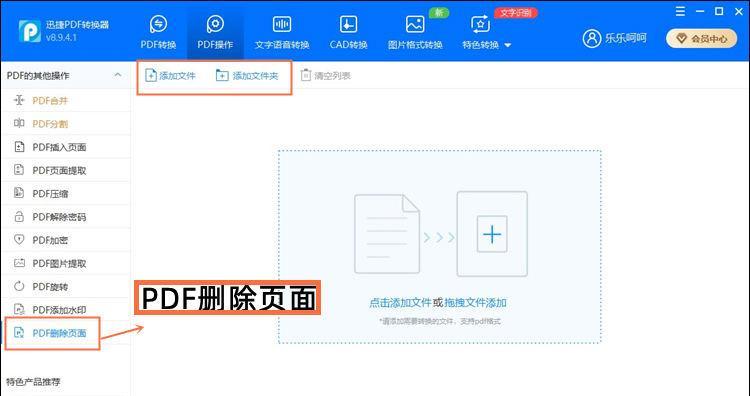The height and width of the screenshot is (396, 750).
Task: Click the add file document icon
Action: (x=151, y=76)
